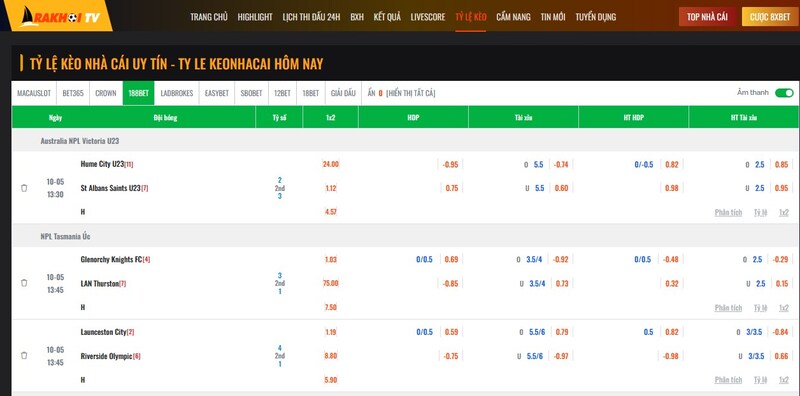Image resolution: width=800 pixels, height=396 pixels.
Task: Collapse the NPL Tasmania Úc league section
Action: [x=65, y=237]
